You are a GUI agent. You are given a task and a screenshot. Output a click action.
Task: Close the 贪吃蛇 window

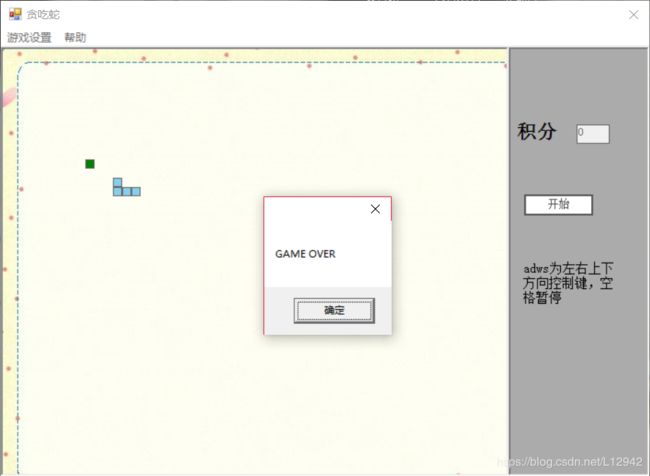tap(633, 15)
